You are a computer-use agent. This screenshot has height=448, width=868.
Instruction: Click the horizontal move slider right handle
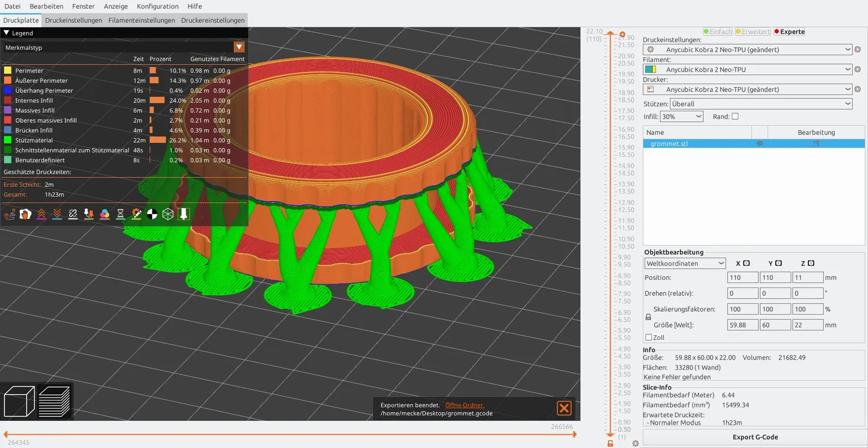point(575,434)
